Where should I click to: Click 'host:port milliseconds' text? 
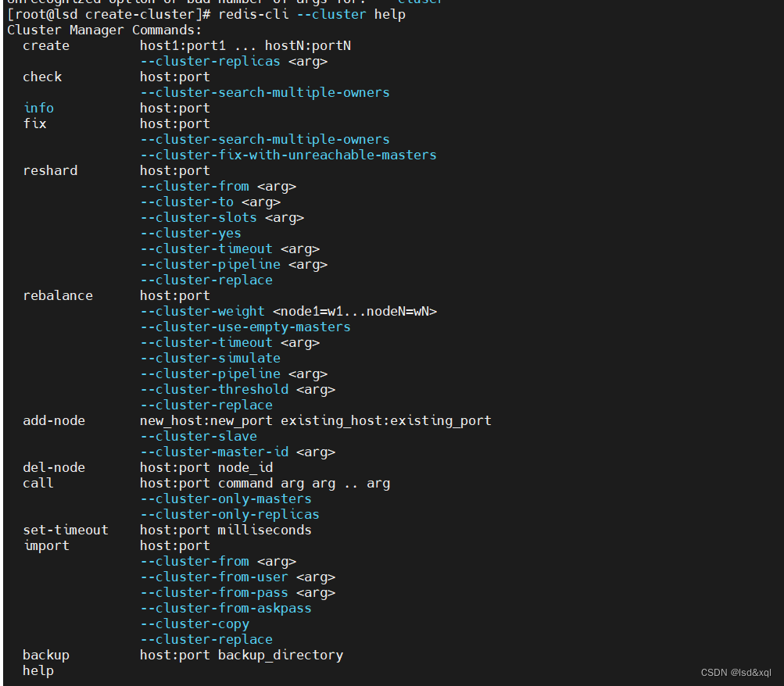click(x=225, y=530)
